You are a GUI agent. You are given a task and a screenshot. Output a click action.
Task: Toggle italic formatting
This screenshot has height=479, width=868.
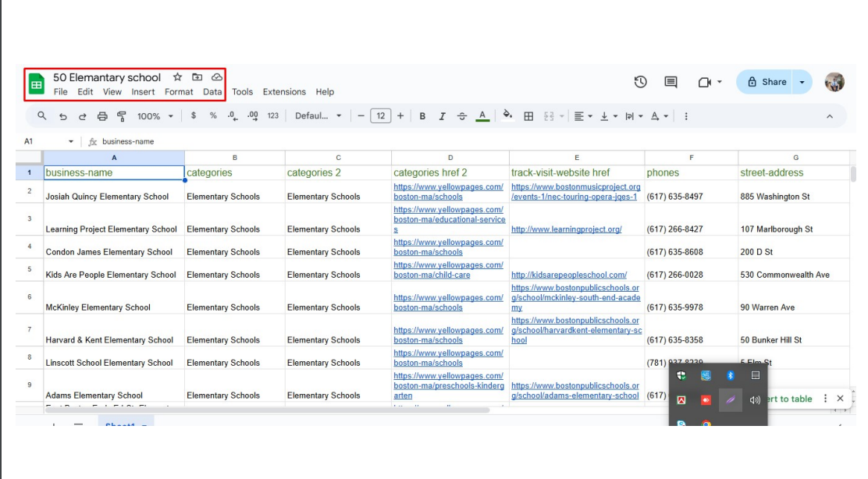[x=442, y=116]
